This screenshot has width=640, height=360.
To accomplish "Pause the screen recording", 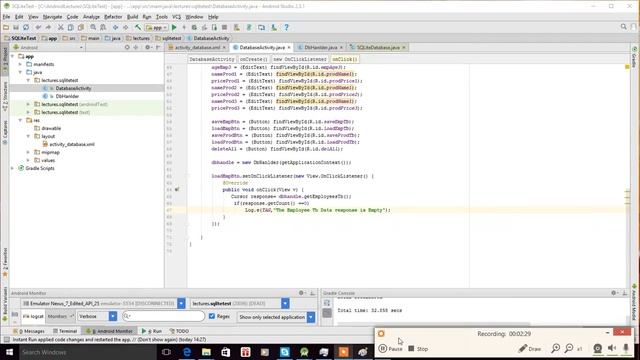I will (391, 349).
